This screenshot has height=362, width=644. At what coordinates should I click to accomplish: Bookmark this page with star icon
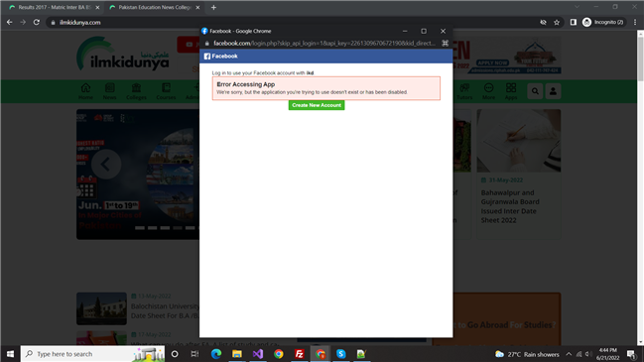point(557,22)
